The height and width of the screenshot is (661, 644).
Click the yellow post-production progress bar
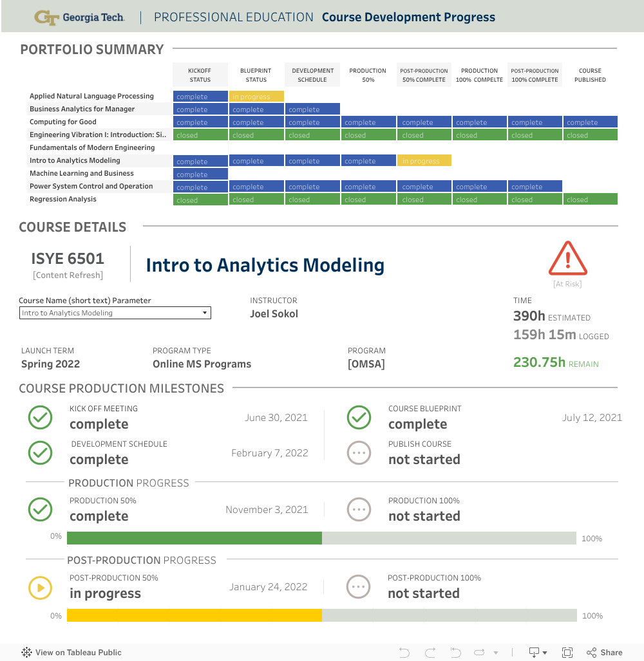[194, 615]
